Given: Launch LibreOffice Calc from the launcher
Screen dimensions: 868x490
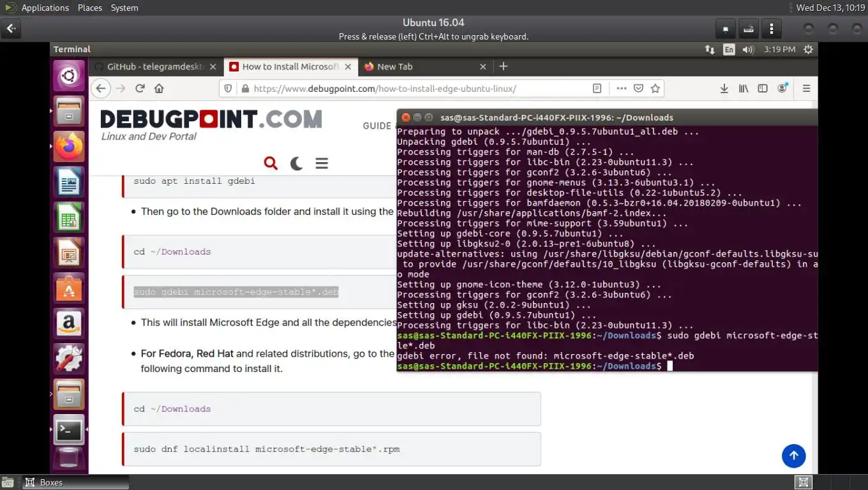Looking at the screenshot, I should pyautogui.click(x=69, y=218).
